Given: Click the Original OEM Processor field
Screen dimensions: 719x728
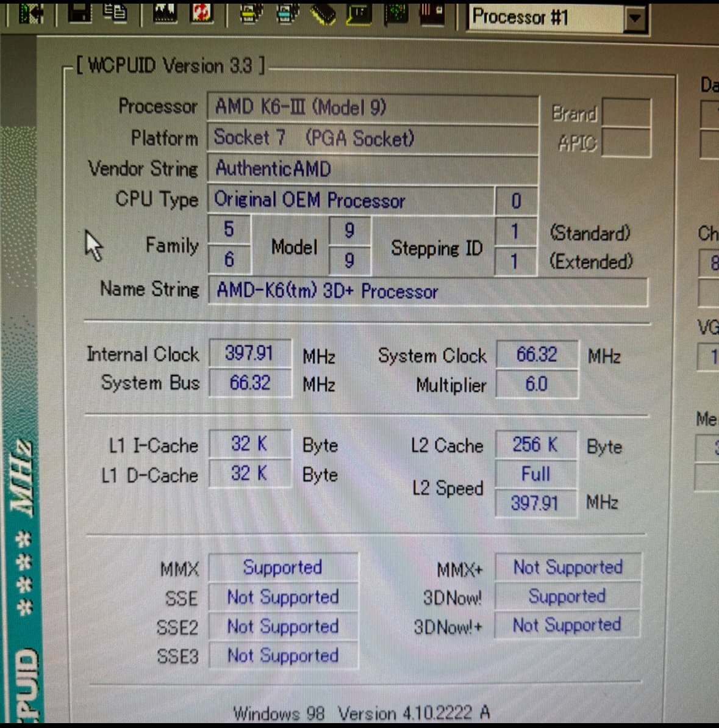Looking at the screenshot, I should pyautogui.click(x=351, y=201).
